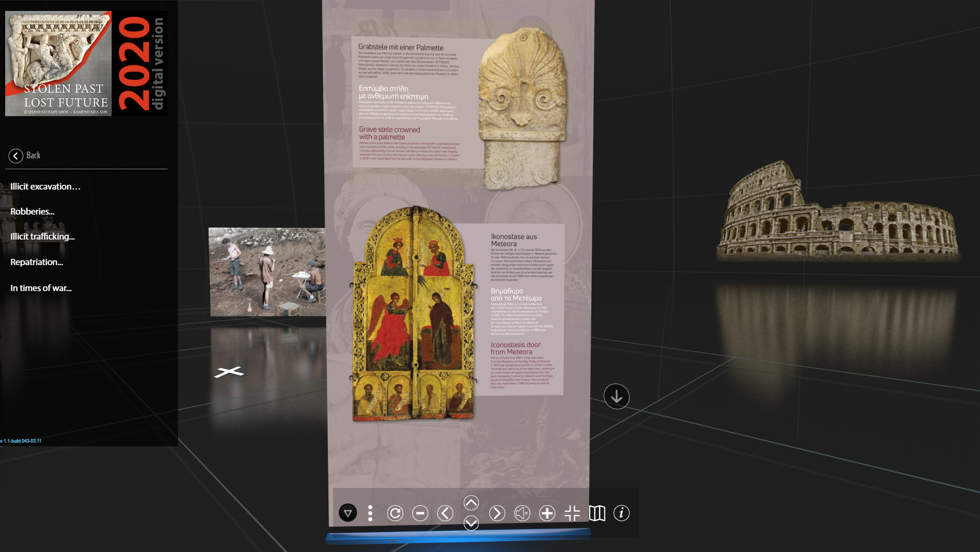This screenshot has height=552, width=980.
Task: Pan right using the right arrow icon
Action: [x=497, y=513]
